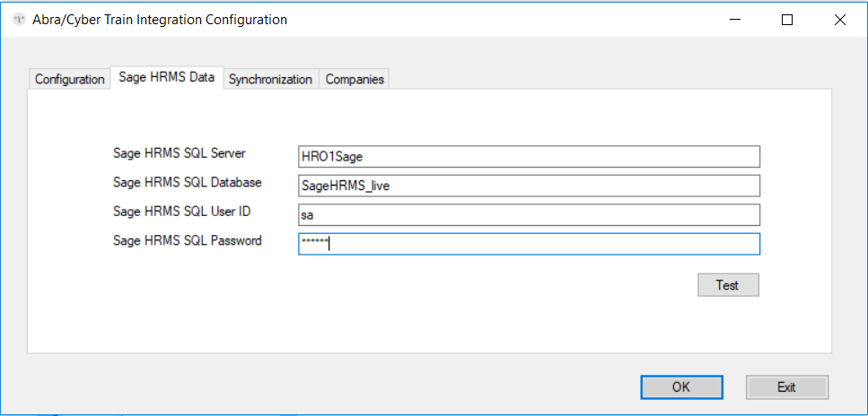Click the Abra/Cyber Train window title text
The image size is (868, 416).
pyautogui.click(x=160, y=20)
